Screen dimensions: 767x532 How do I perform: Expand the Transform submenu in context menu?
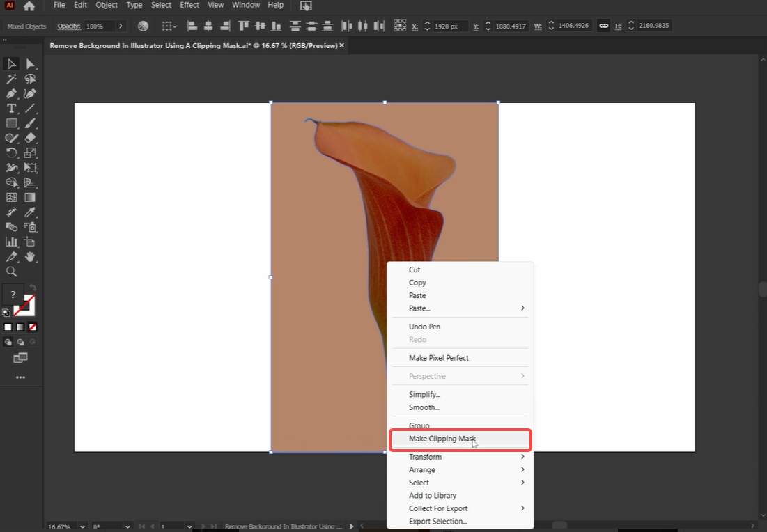point(426,457)
